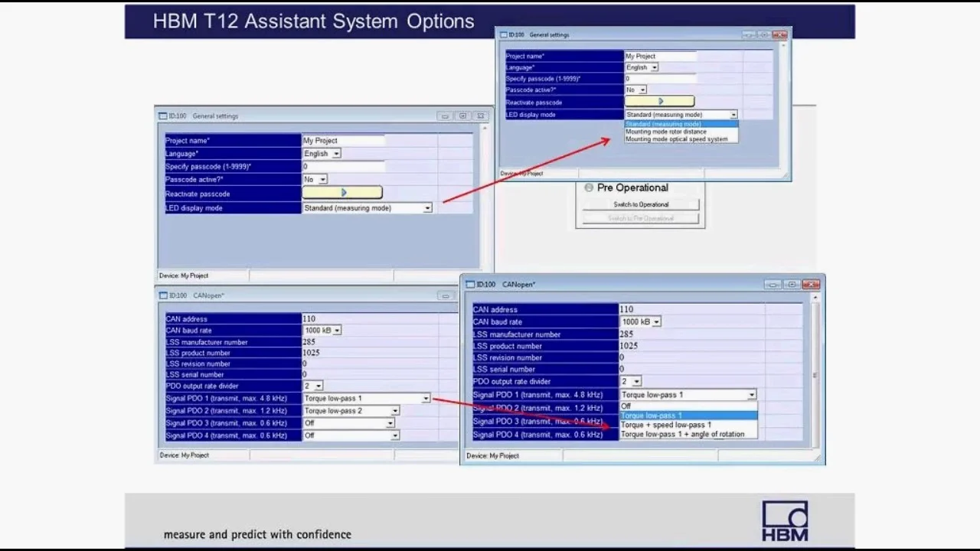980x551 pixels.
Task: Maximize the right CANopen window
Action: click(792, 285)
